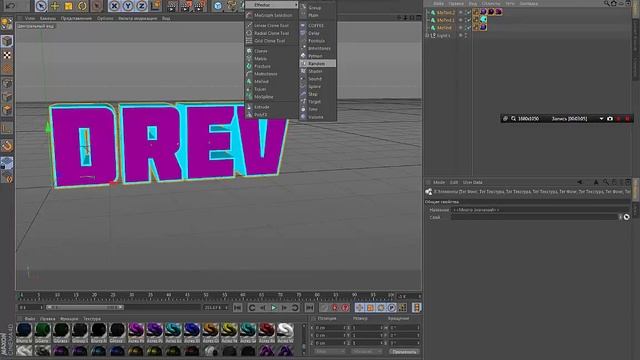Expand the MoText.2 tree node
Image resolution: width=640 pixels, height=360 pixels.
click(x=427, y=12)
